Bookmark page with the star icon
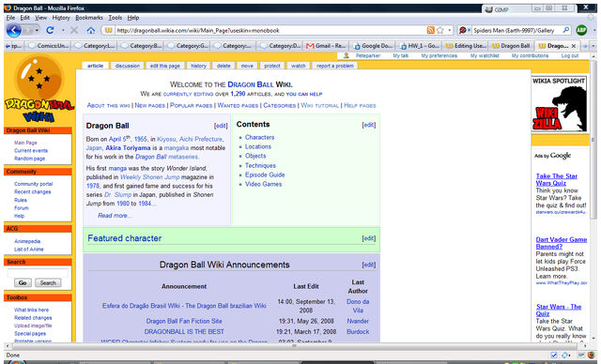This screenshot has height=364, width=601. pyautogui.click(x=440, y=30)
